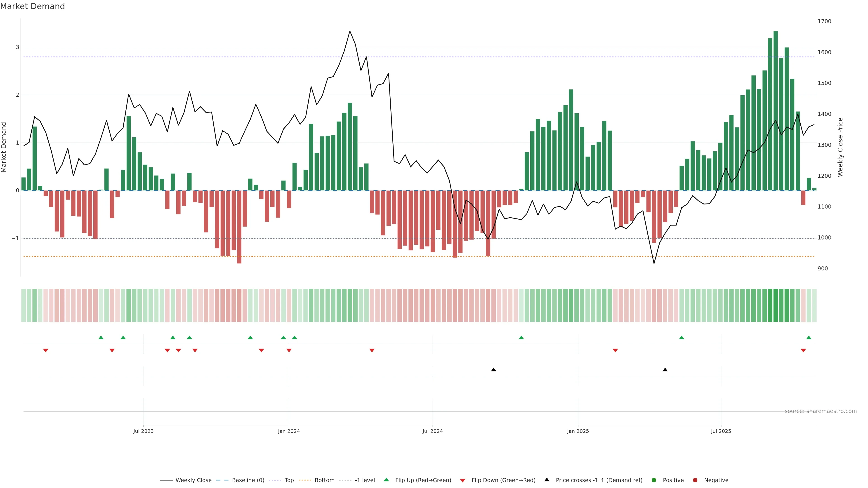The height and width of the screenshot is (488, 868).
Task: Click the first black price-cross triangle marker
Action: pyautogui.click(x=494, y=370)
